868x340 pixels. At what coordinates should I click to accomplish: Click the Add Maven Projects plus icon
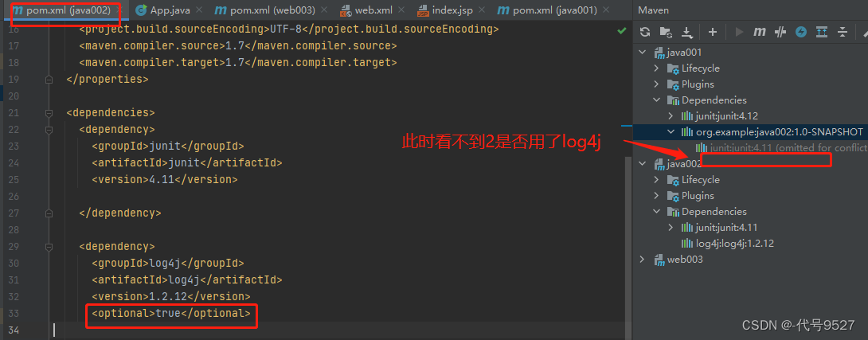point(713,32)
